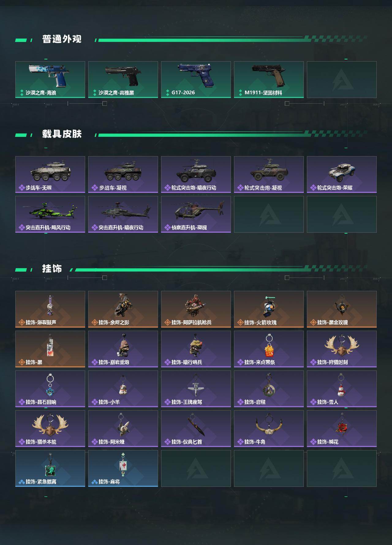Image resolution: width=392 pixels, height=545 pixels.
Task: Select the 挂饰-狩猎时刻 antler charm
Action: click(x=342, y=349)
